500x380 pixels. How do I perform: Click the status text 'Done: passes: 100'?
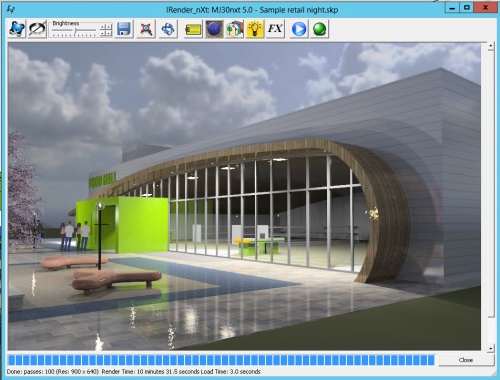(x=30, y=371)
